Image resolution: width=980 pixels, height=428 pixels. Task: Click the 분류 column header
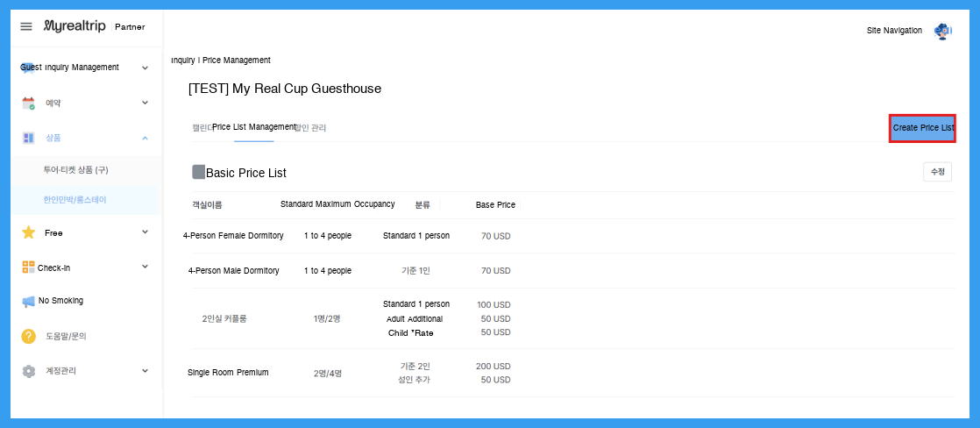(423, 204)
